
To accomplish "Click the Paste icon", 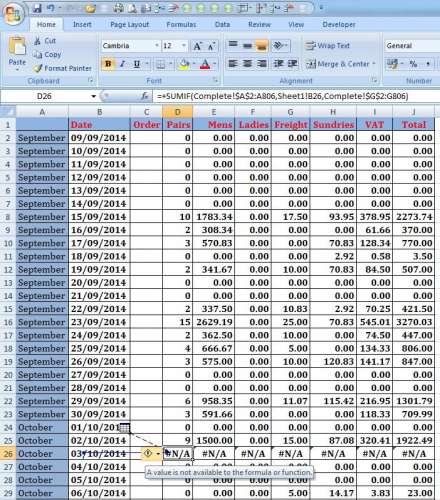I will (x=17, y=46).
